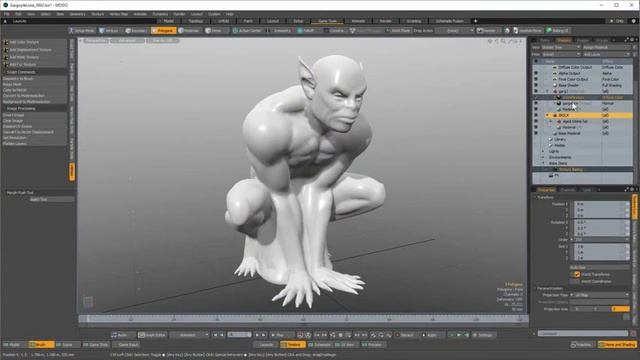Switch to the Paint layout tab
The image size is (640, 360).
click(x=248, y=21)
